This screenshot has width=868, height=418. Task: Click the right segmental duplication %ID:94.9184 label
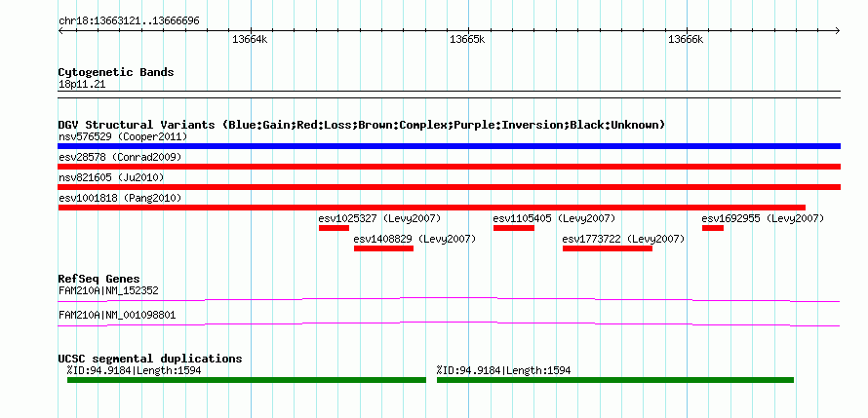tap(503, 370)
